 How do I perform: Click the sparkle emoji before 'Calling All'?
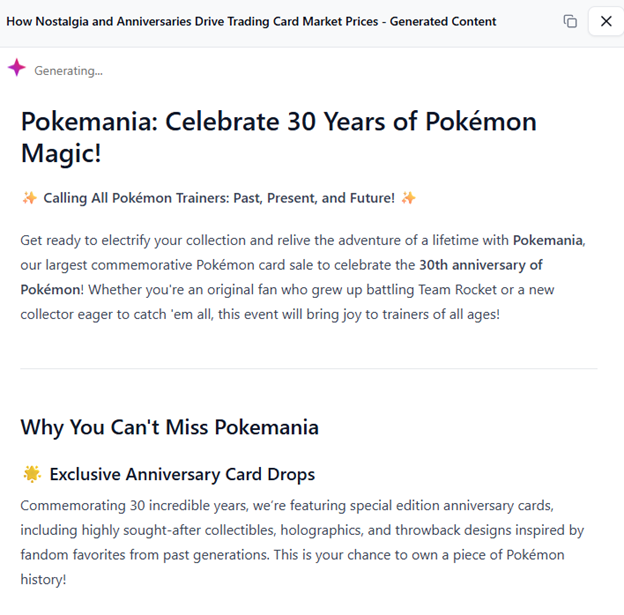(29, 198)
